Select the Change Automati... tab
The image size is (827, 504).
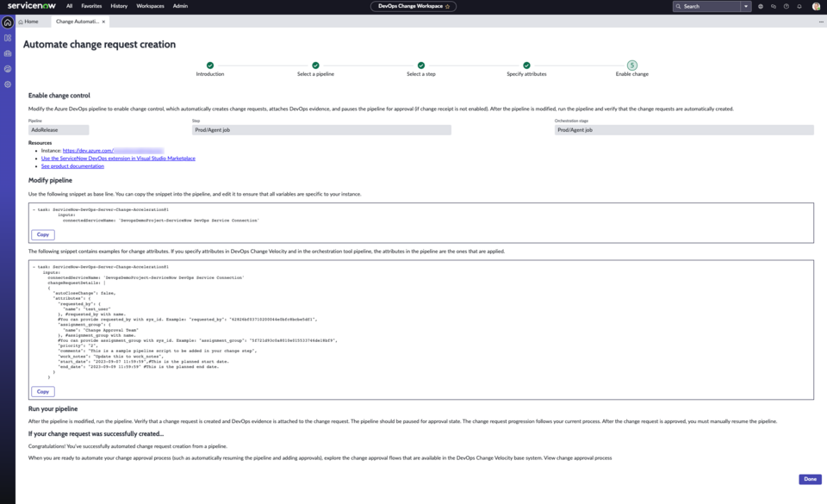77,22
